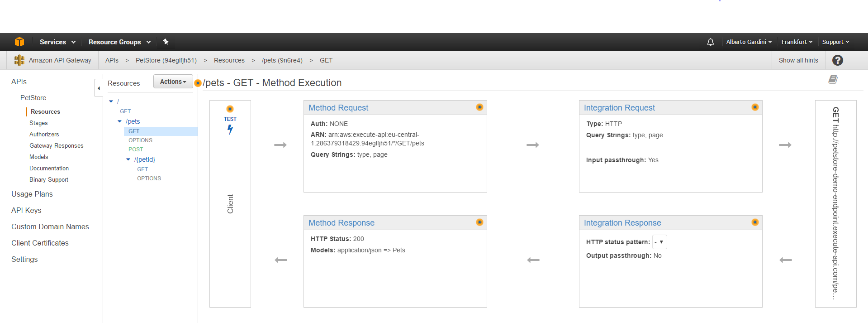Click the Show all hints button
Screen dimensions: 868x323
click(x=798, y=60)
